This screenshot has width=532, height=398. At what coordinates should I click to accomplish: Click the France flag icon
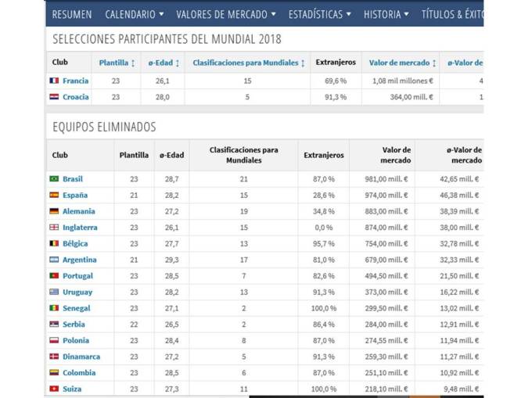click(54, 81)
